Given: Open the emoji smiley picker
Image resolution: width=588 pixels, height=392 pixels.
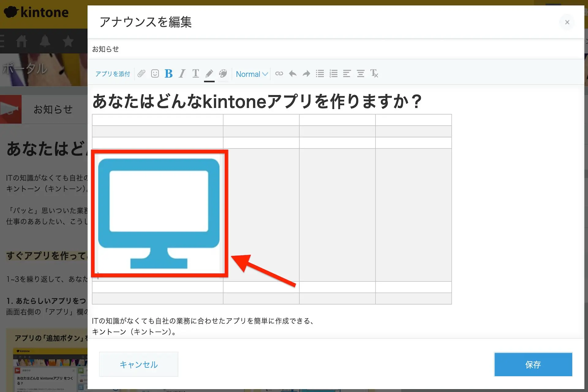Looking at the screenshot, I should pos(155,73).
